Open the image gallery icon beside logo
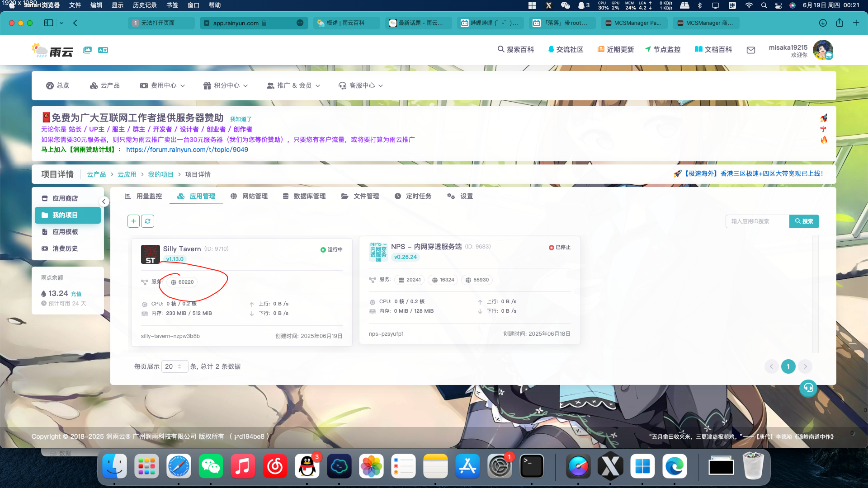The image size is (868, 488). (x=87, y=50)
